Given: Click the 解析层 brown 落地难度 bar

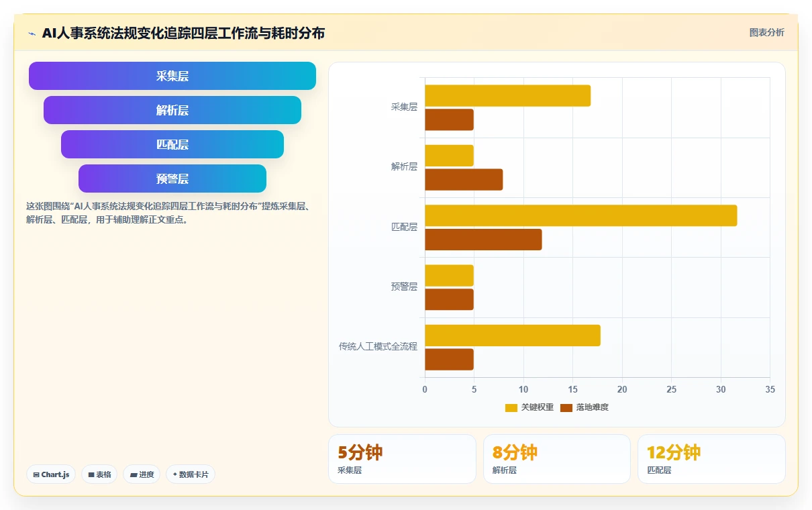Looking at the screenshot, I should (464, 179).
